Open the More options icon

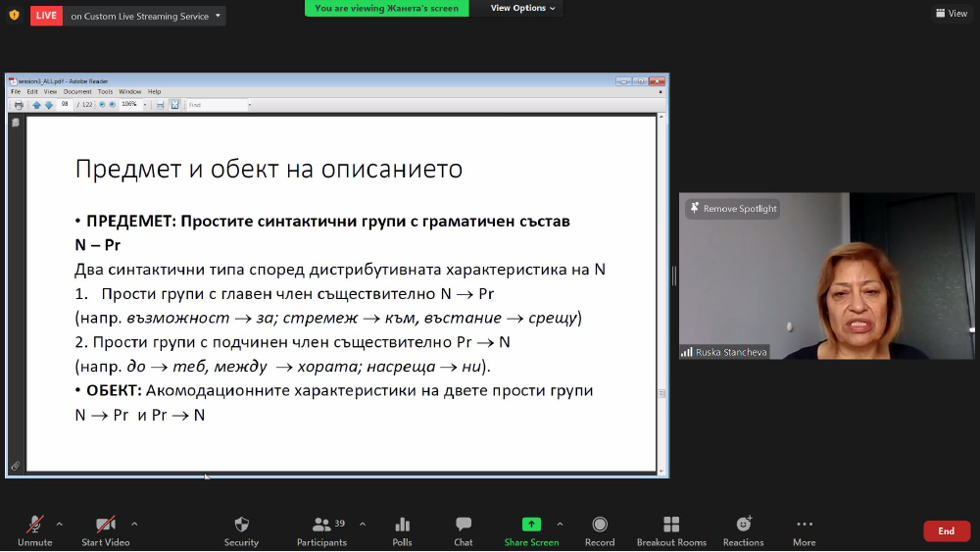coord(805,525)
